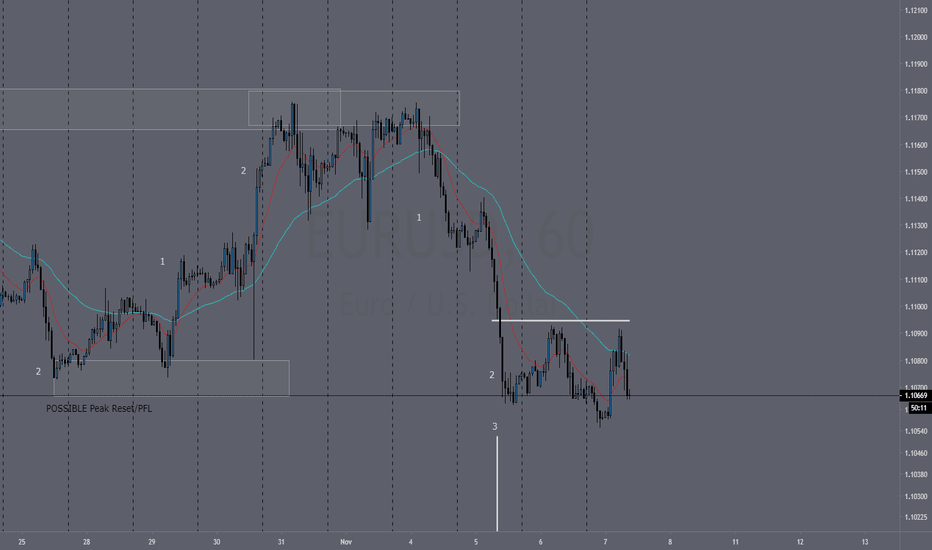
Task: Select the POSSIBLE Peak Reset/PFL text annotation
Action: pos(99,408)
